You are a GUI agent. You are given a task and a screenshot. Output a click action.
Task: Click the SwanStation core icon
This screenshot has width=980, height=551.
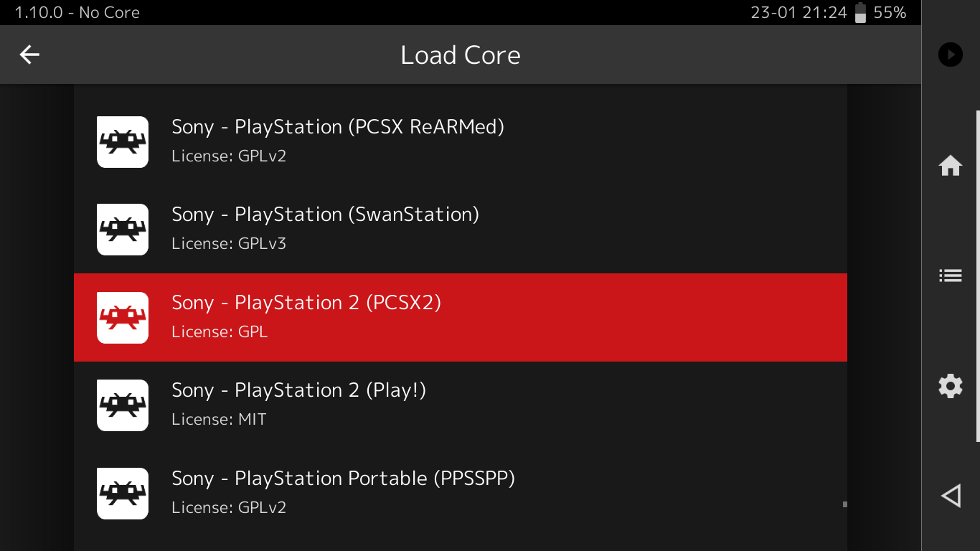click(122, 230)
